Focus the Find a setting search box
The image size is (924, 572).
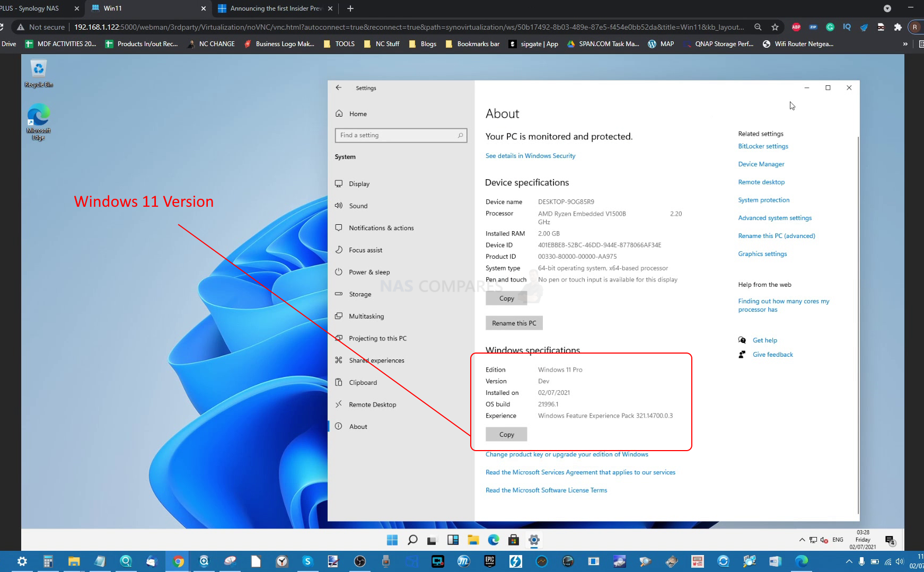401,135
